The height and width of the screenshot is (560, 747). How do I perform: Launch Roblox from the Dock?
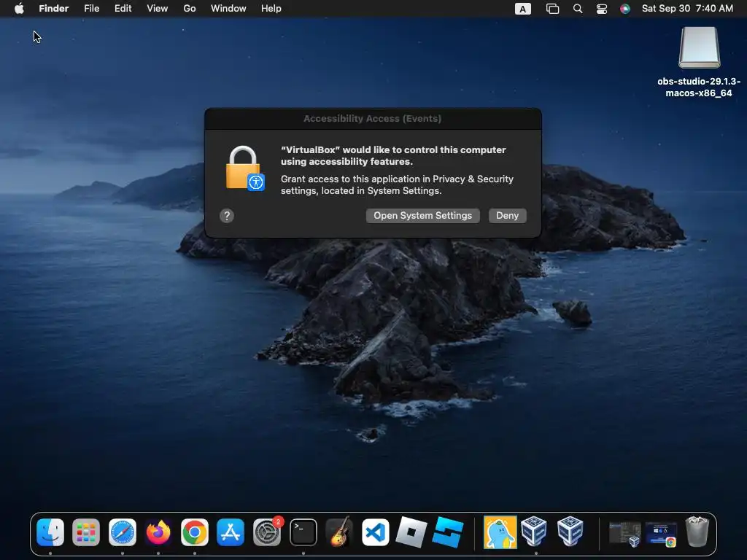[x=411, y=532]
